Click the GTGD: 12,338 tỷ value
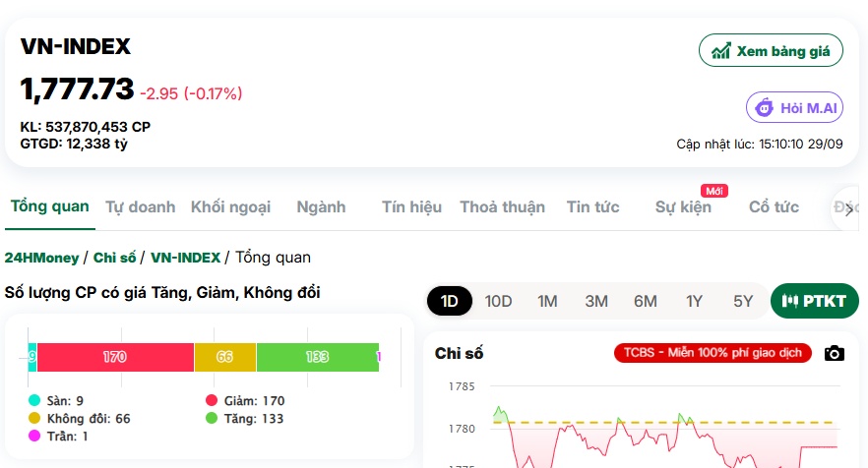 (74, 144)
